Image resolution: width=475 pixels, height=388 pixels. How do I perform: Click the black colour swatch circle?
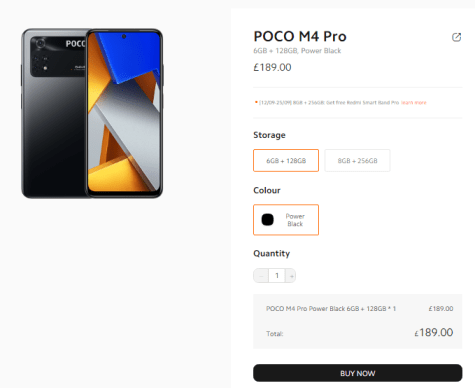tap(267, 220)
